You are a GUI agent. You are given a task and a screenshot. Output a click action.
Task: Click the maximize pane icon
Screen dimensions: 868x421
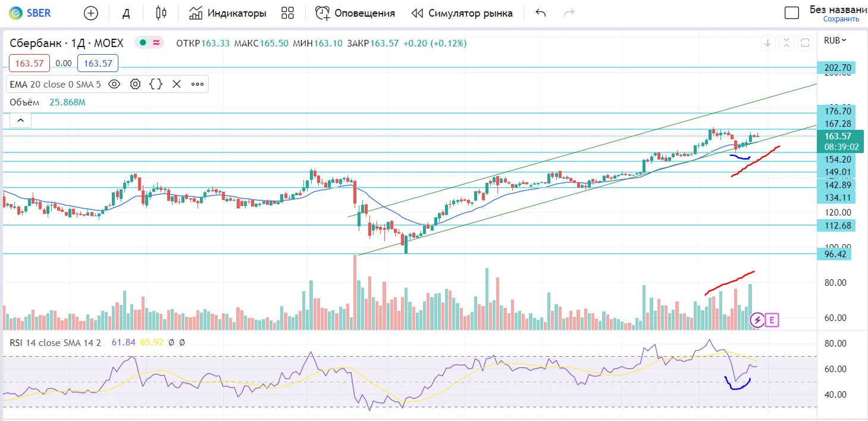[x=805, y=43]
